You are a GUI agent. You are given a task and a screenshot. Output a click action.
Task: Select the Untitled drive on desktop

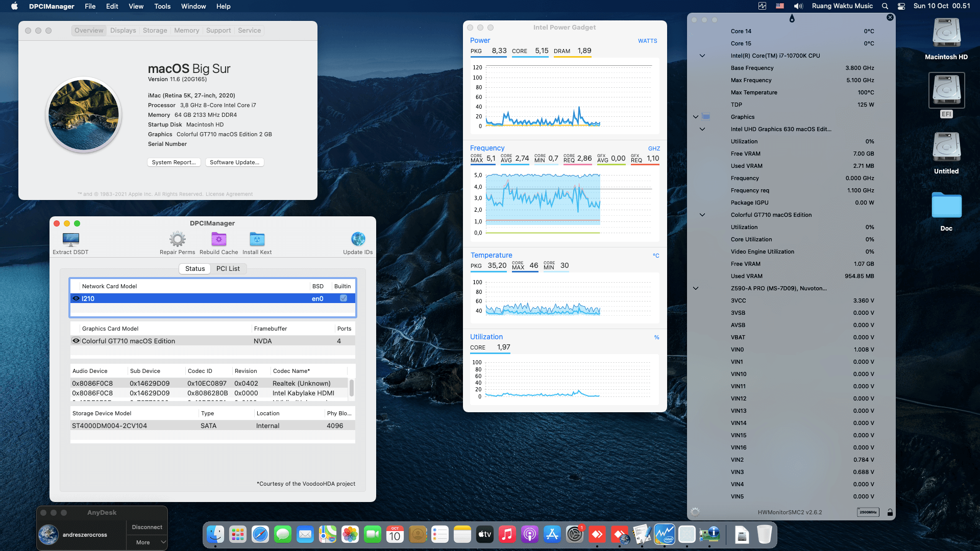coord(946,153)
